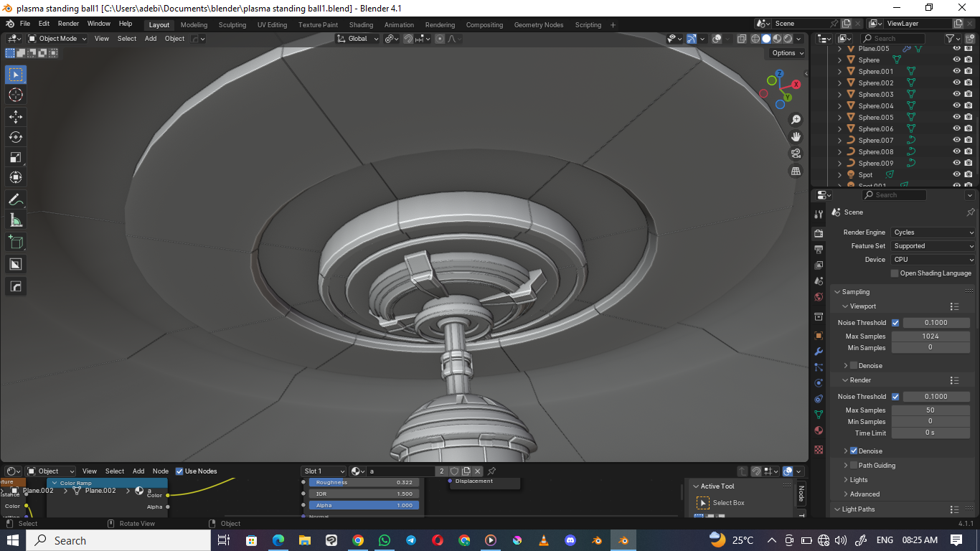This screenshot has height=551, width=980.
Task: Expand the Sphere.001 outliner row
Action: pyautogui.click(x=840, y=72)
